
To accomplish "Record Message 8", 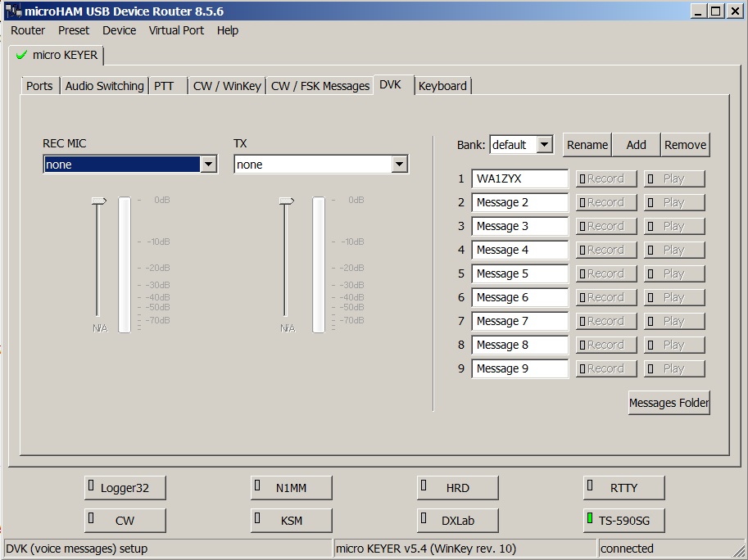I will pos(606,345).
